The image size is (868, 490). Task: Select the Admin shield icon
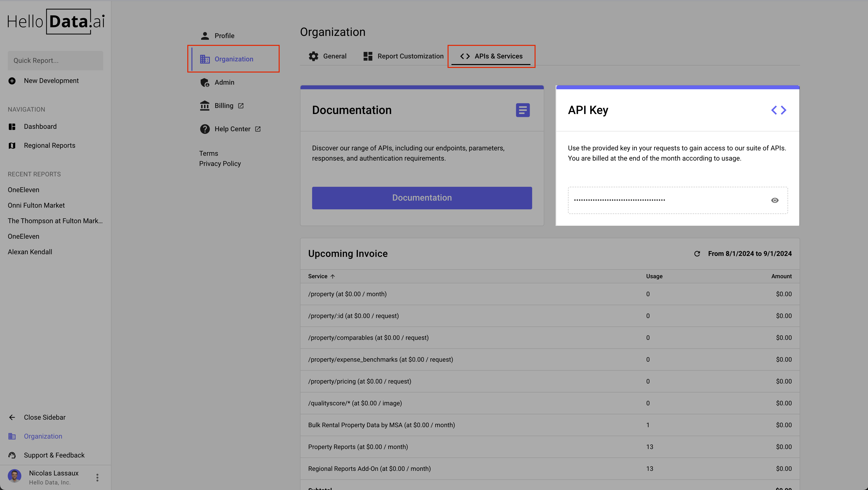[205, 82]
